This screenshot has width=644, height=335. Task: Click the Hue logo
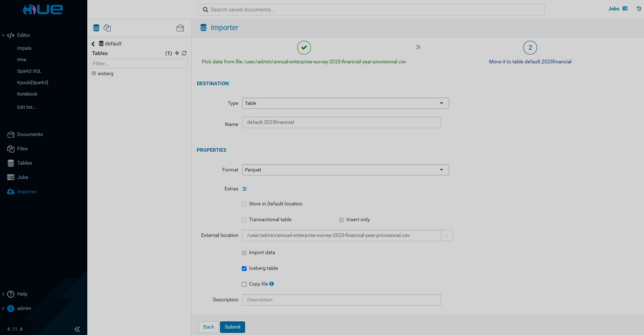click(43, 9)
